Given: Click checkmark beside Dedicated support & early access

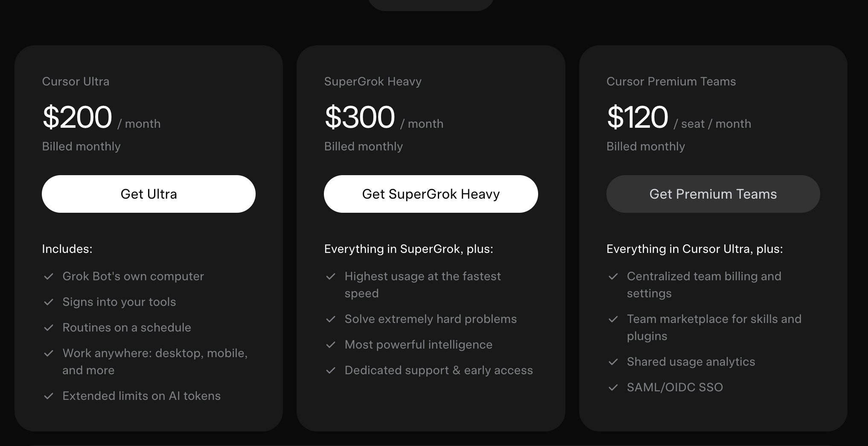Looking at the screenshot, I should 331,370.
